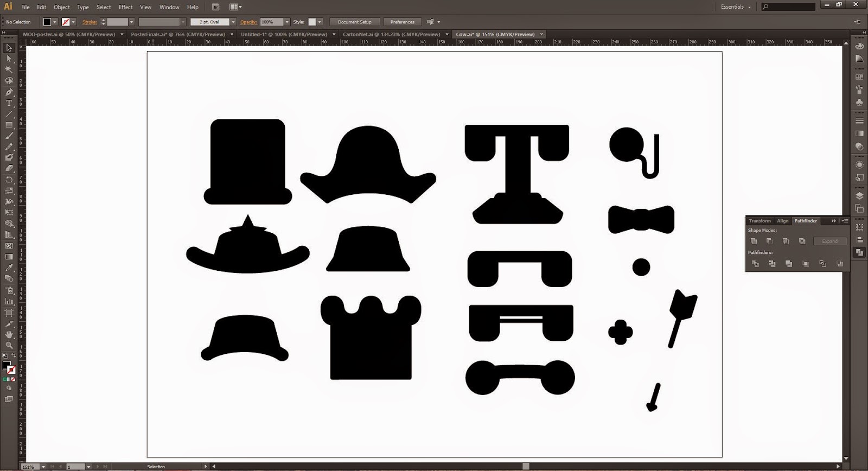The image size is (868, 471).
Task: Switch to the Align panel tab
Action: click(x=782, y=221)
